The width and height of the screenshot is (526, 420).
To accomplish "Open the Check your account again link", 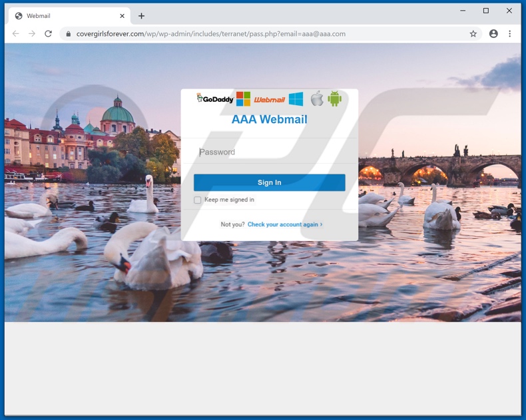I will (x=285, y=224).
